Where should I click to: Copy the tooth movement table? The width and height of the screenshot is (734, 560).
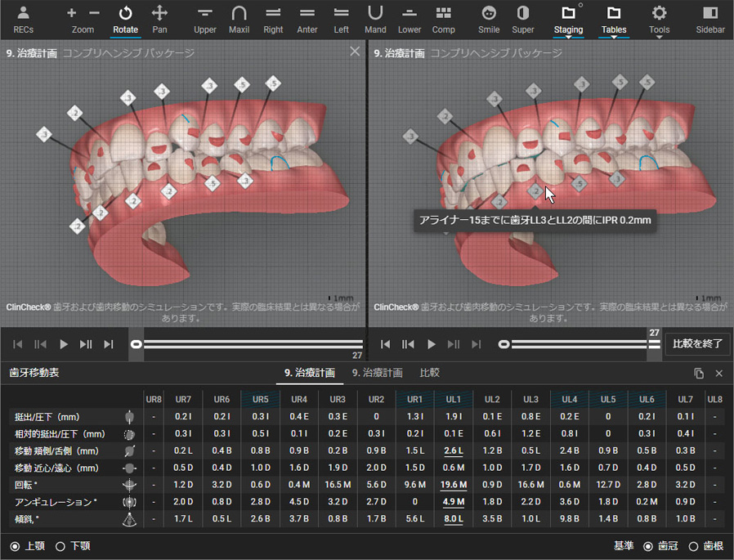click(698, 373)
